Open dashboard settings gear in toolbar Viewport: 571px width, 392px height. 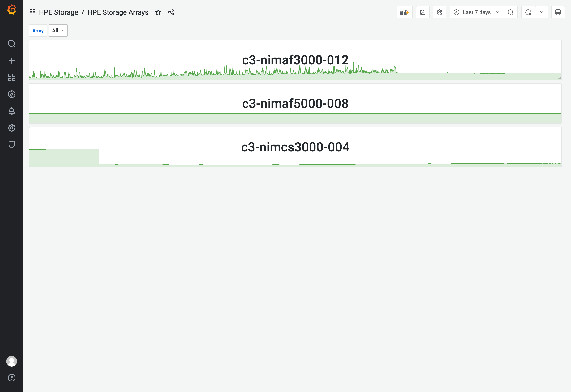[439, 12]
